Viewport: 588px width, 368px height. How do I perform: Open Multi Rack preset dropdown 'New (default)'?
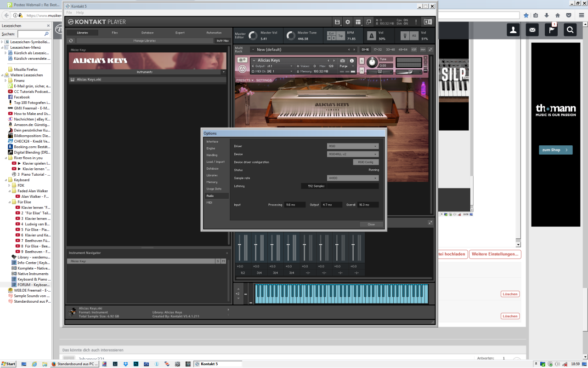pos(304,49)
